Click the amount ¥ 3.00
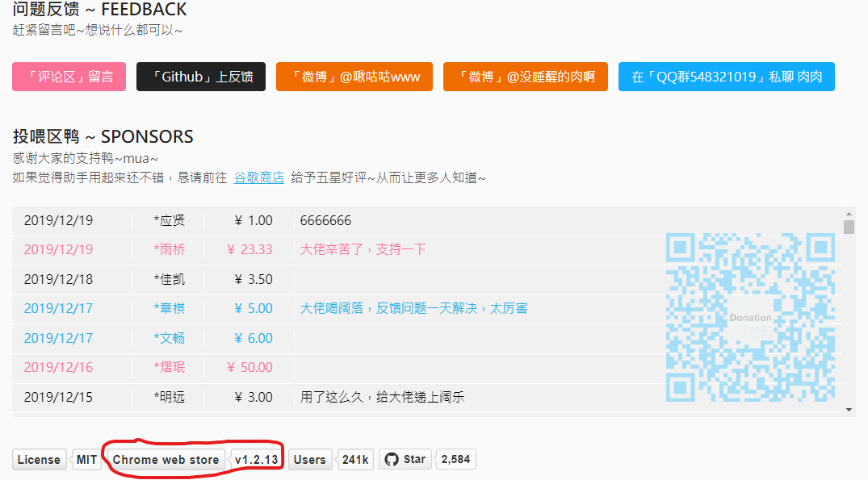The height and width of the screenshot is (480, 868). (254, 397)
